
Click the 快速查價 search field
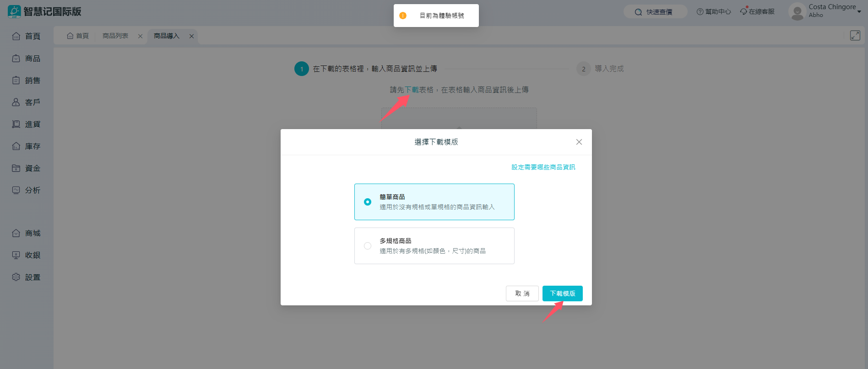click(x=655, y=12)
